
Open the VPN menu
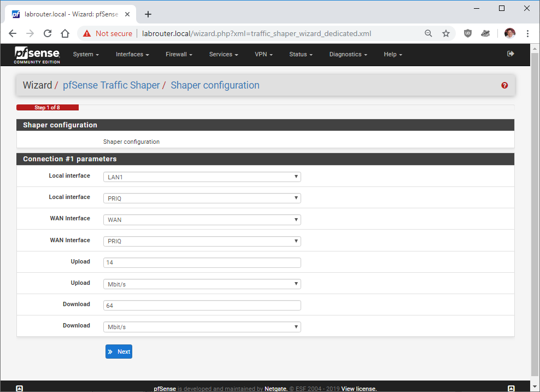tap(263, 55)
